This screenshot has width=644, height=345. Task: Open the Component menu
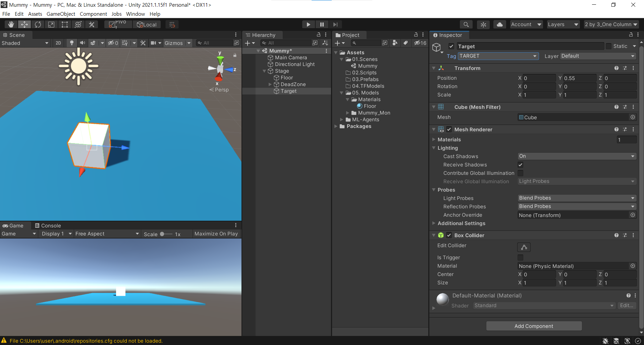pos(93,14)
